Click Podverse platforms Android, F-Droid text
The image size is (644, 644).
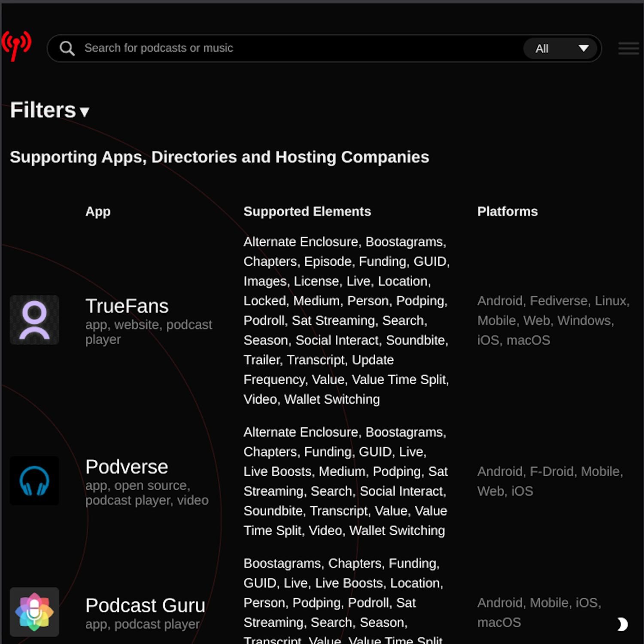[550, 481]
